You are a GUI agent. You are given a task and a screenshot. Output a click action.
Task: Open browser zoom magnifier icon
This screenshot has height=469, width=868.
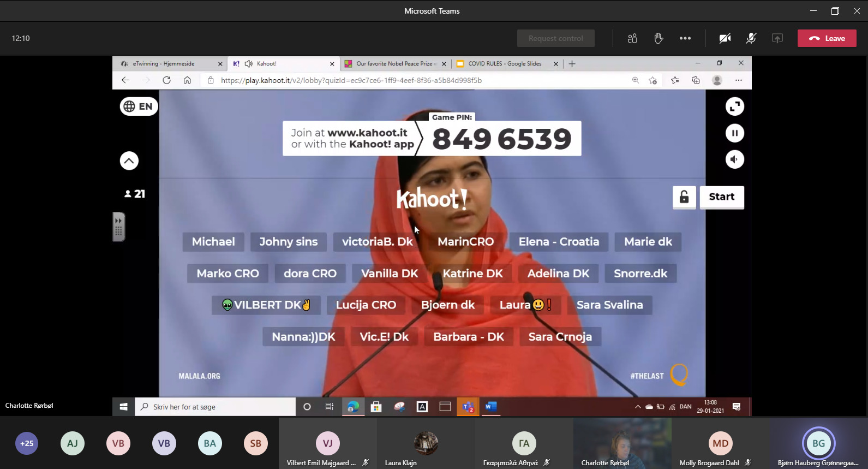(636, 80)
